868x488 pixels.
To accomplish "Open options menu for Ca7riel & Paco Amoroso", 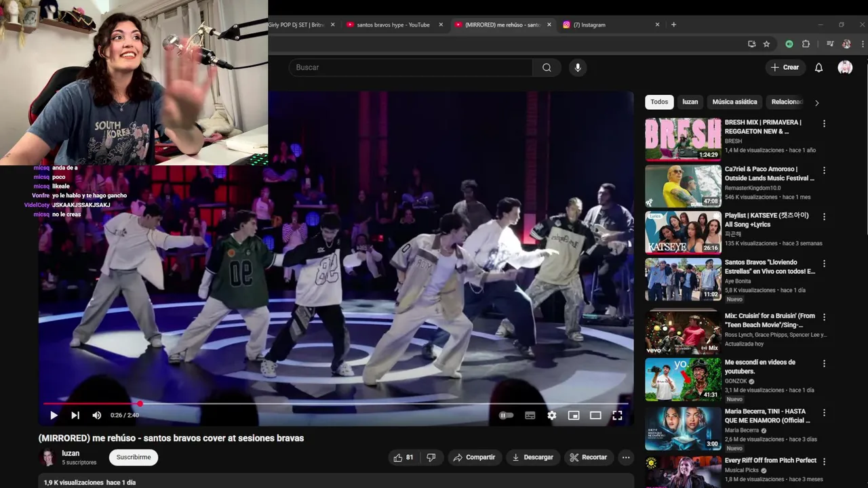I will point(824,170).
